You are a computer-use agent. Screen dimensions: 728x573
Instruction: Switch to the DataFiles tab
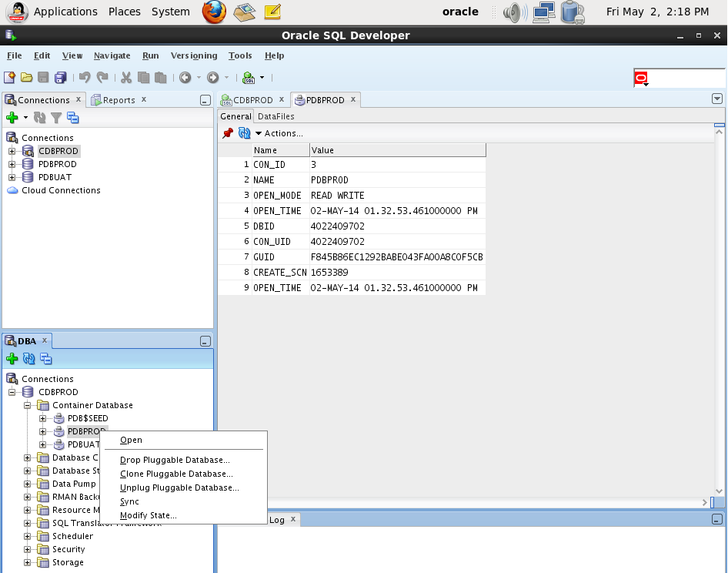click(x=276, y=116)
